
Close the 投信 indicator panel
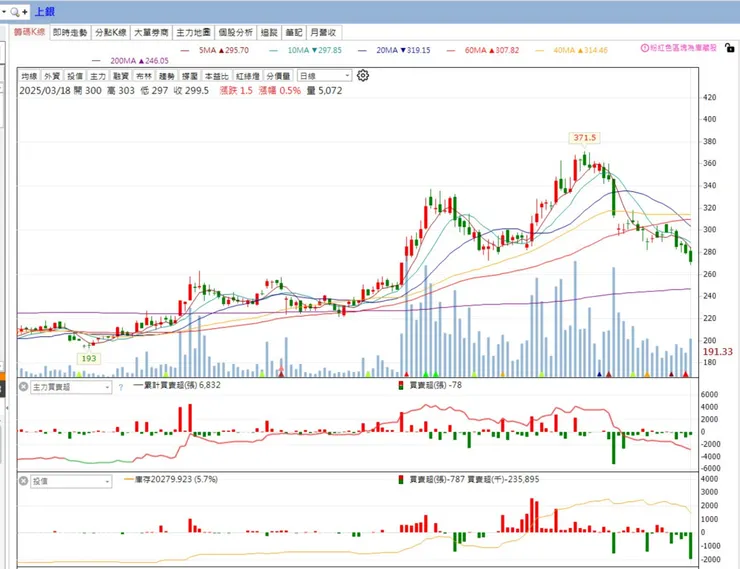23,481
